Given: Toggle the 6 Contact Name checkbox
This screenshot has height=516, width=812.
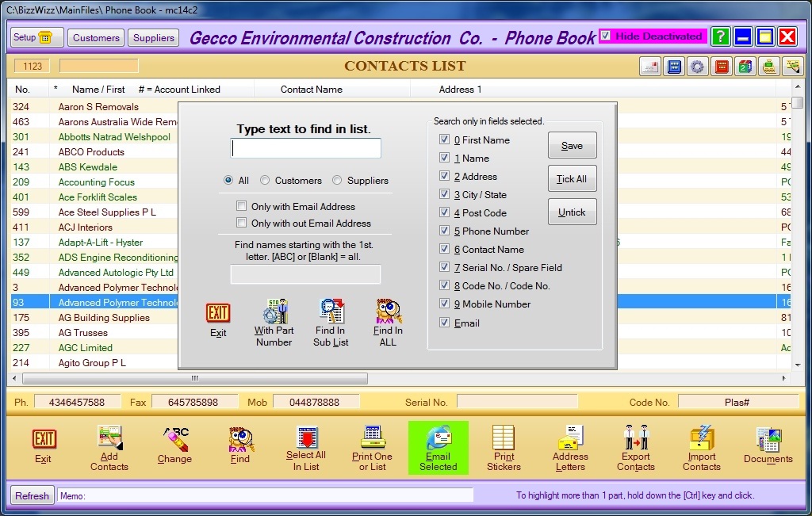Looking at the screenshot, I should point(444,248).
